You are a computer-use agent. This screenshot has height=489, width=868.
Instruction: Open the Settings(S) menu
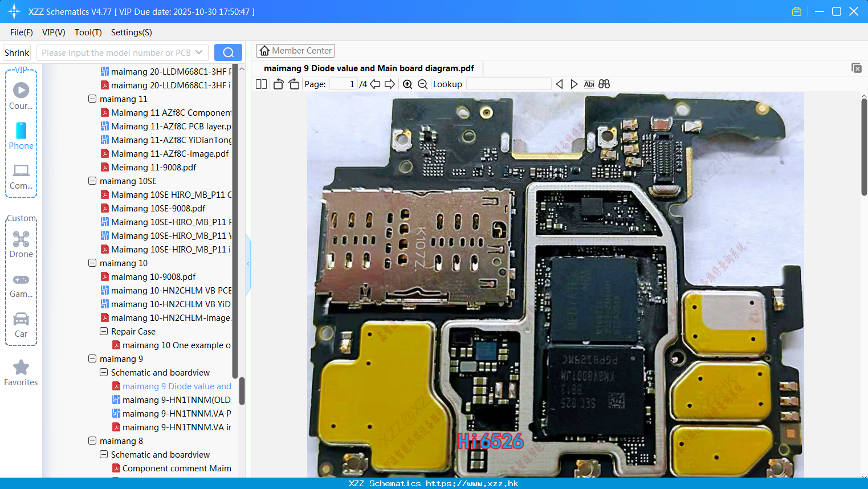tap(132, 32)
